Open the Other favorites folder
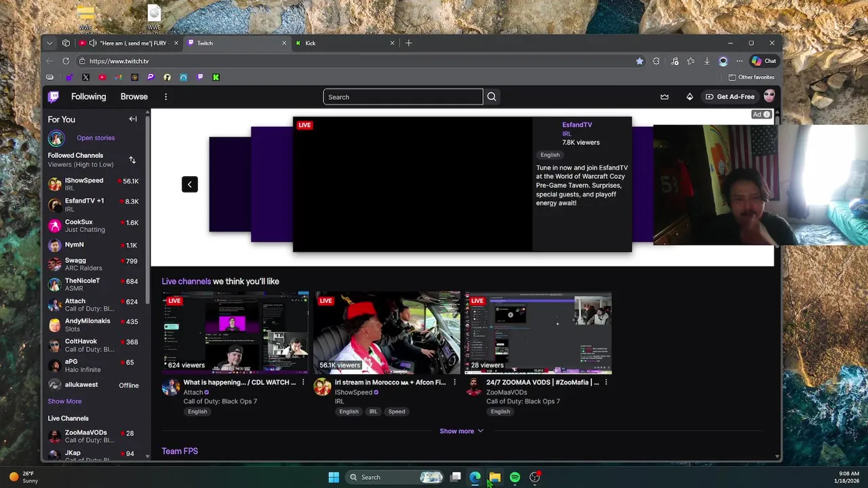 [751, 77]
